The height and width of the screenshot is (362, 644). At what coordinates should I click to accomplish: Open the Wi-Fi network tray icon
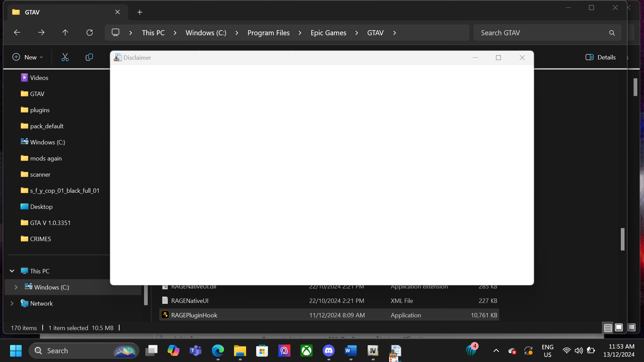click(566, 351)
